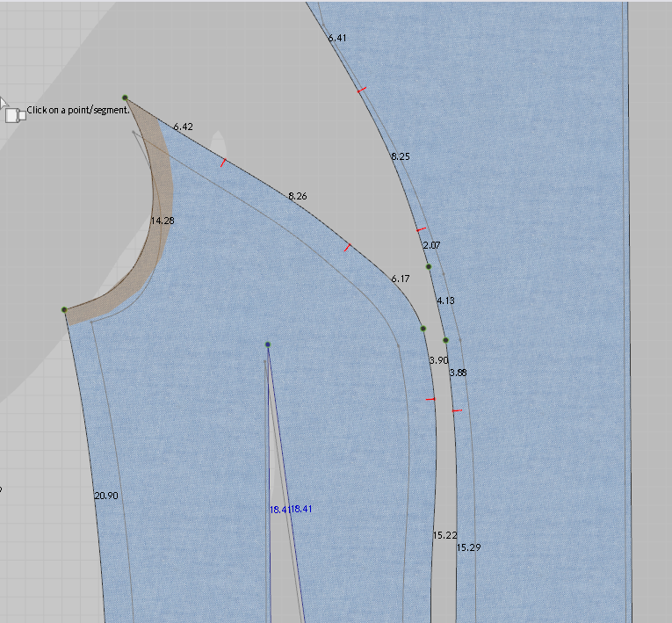This screenshot has height=623, width=672.
Task: Click the 4.13 segment length label
Action: click(x=445, y=301)
